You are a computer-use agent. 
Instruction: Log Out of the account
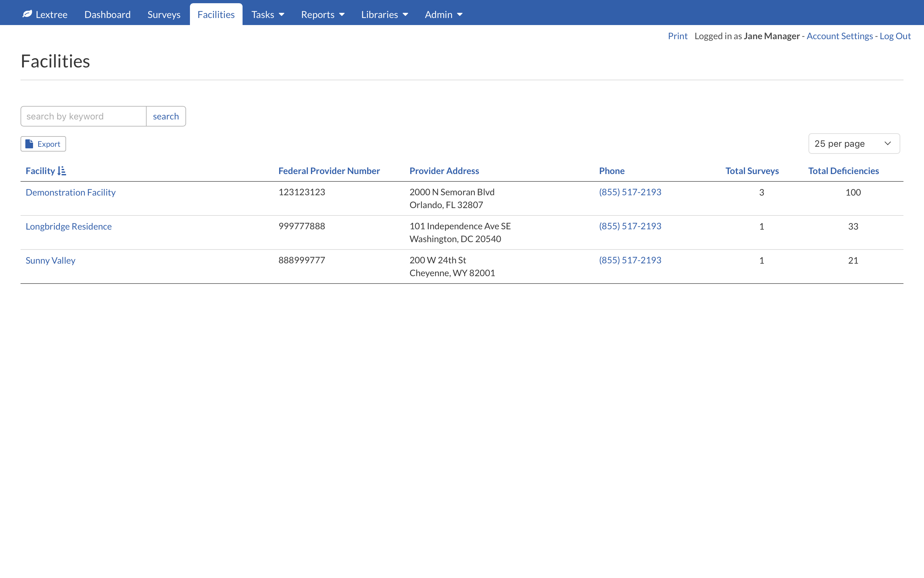[895, 36]
